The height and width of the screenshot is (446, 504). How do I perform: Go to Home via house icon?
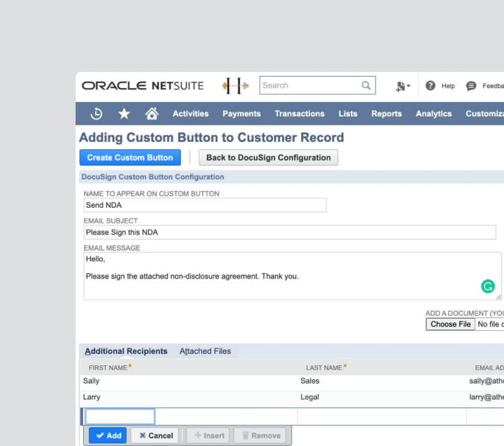coord(152,114)
